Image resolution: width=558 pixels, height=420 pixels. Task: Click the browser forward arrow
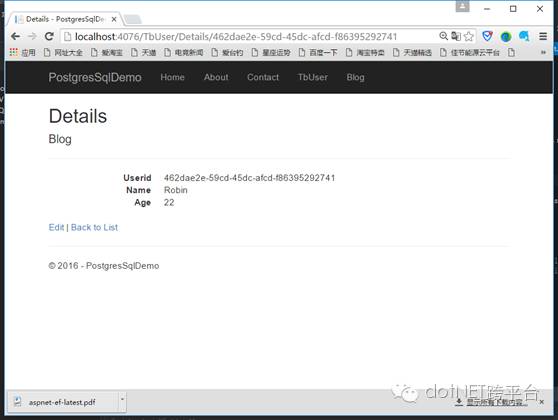32,36
